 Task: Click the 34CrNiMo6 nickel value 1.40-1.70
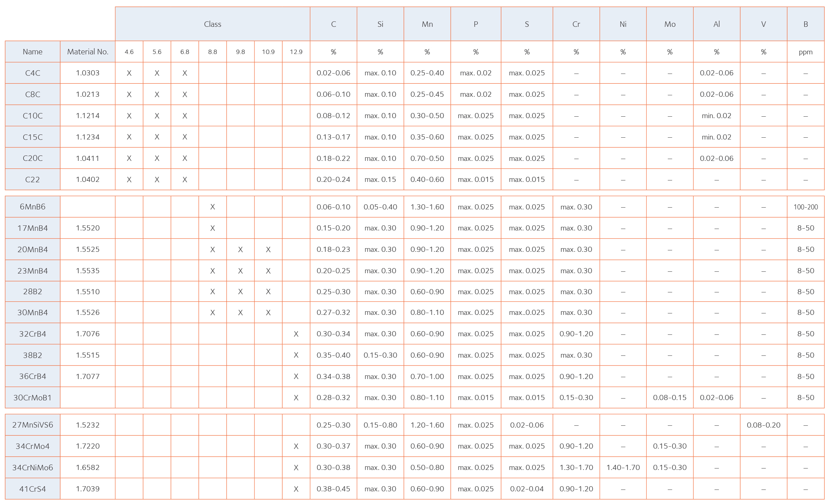tap(623, 468)
